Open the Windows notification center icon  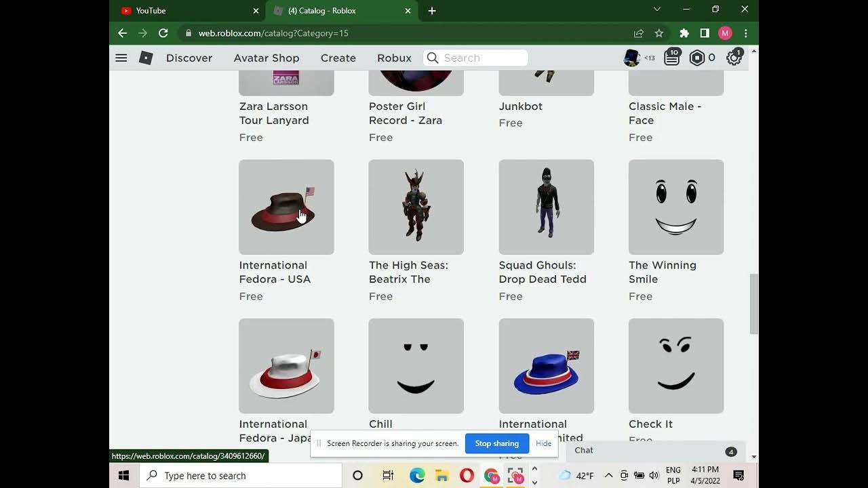[x=739, y=476]
